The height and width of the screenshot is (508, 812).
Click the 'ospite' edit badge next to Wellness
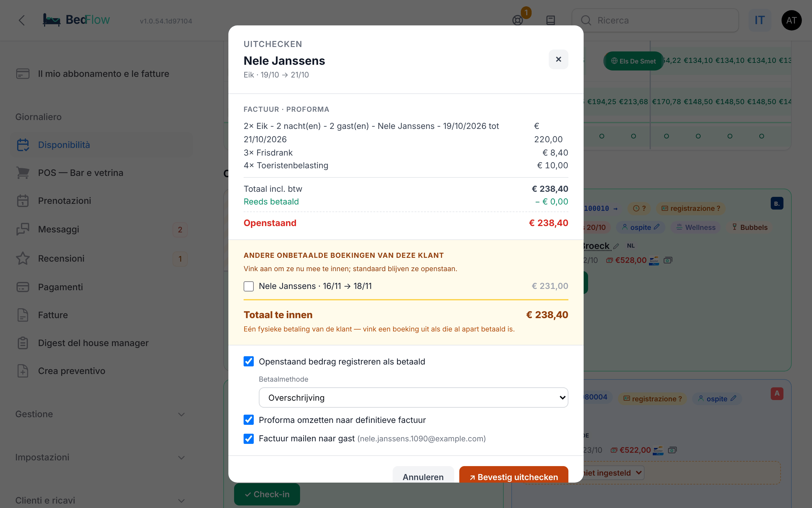640,227
